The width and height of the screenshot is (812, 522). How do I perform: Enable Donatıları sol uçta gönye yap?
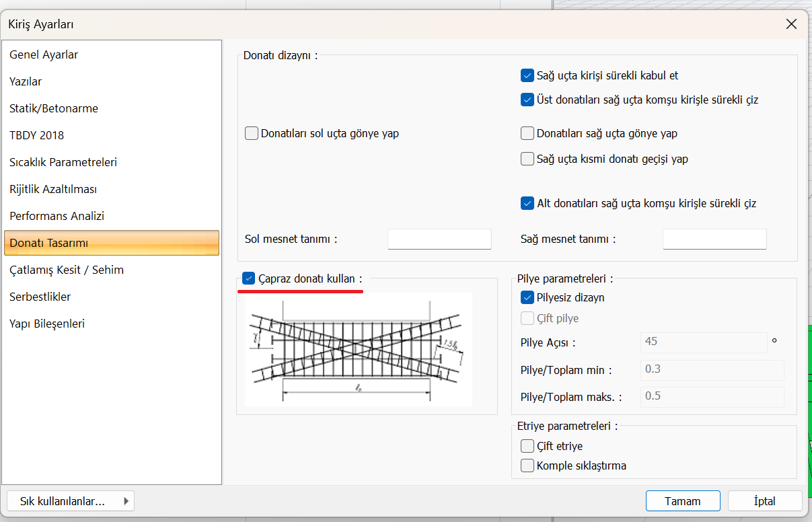coord(252,133)
